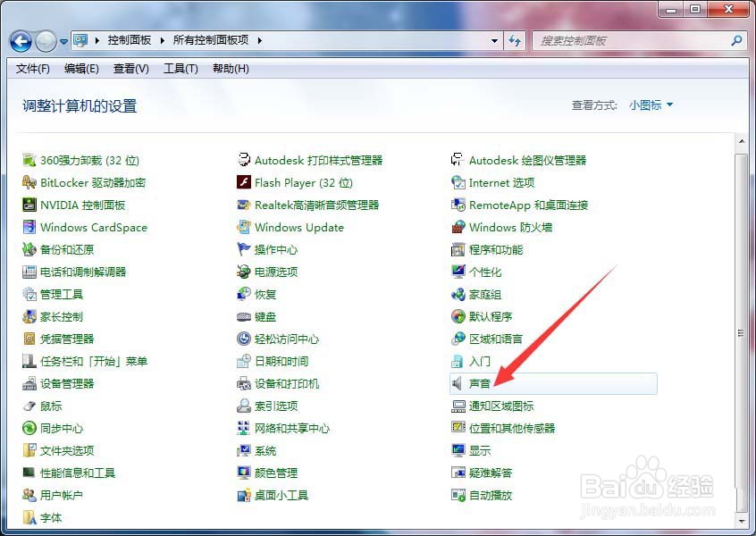Click the 电话和调制解调器 icon
The image size is (756, 536).
[x=29, y=272]
